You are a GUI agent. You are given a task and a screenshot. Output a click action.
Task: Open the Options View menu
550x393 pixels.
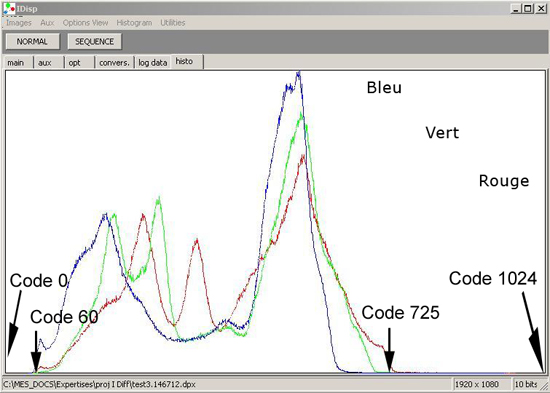tap(85, 23)
